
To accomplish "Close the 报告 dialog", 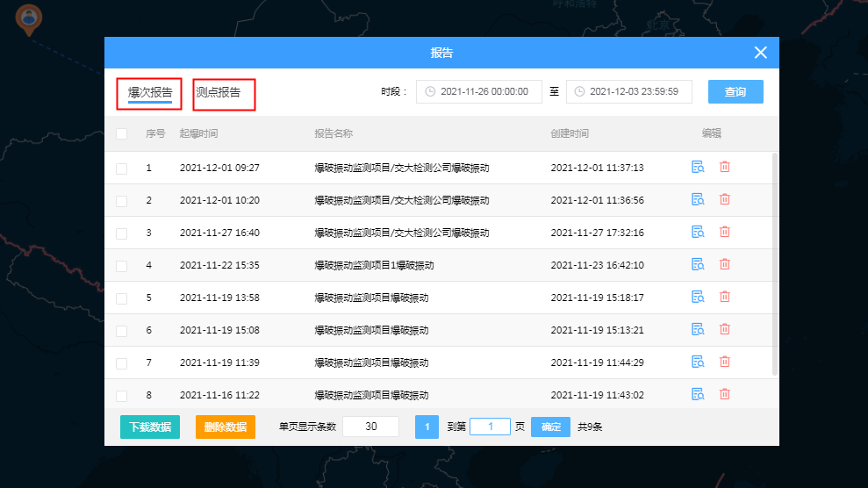I will pyautogui.click(x=760, y=53).
